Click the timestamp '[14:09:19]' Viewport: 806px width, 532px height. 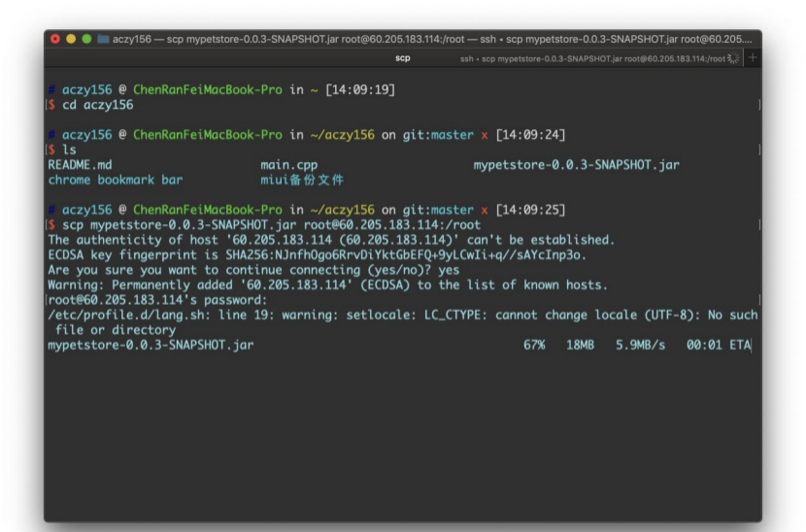coord(360,90)
